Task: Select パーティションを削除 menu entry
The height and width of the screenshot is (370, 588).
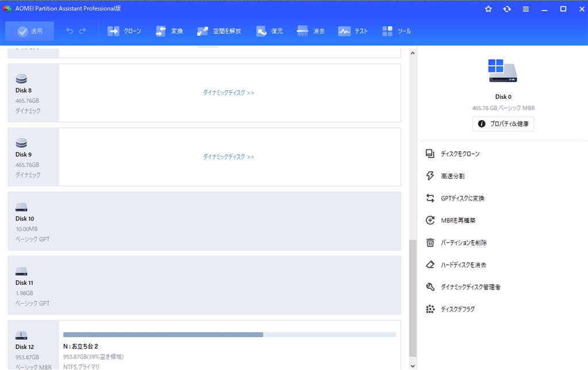Action: pyautogui.click(x=463, y=242)
